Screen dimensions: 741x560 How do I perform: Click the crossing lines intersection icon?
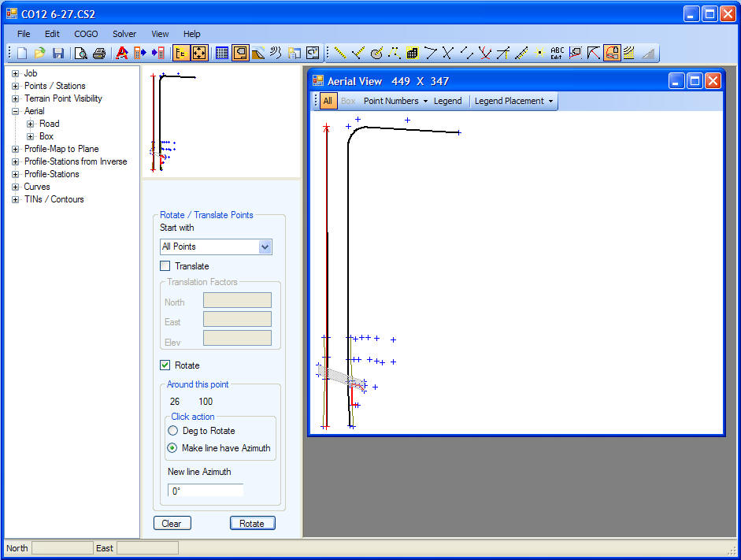click(x=448, y=53)
